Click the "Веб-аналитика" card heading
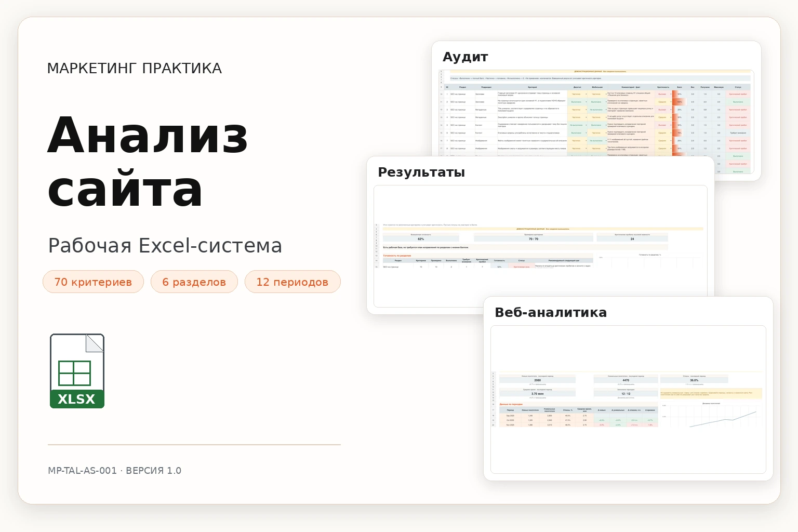 click(551, 312)
